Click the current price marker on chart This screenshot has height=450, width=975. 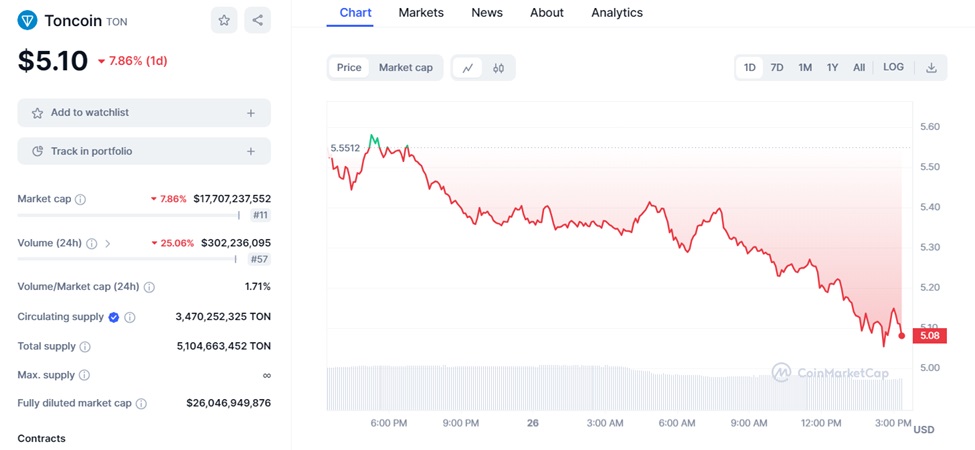(902, 336)
